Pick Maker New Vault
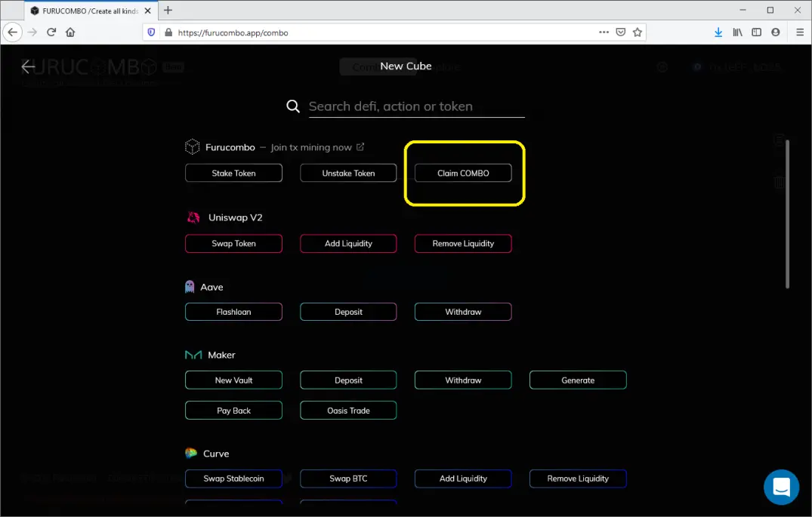Image resolution: width=812 pixels, height=517 pixels. click(x=233, y=380)
